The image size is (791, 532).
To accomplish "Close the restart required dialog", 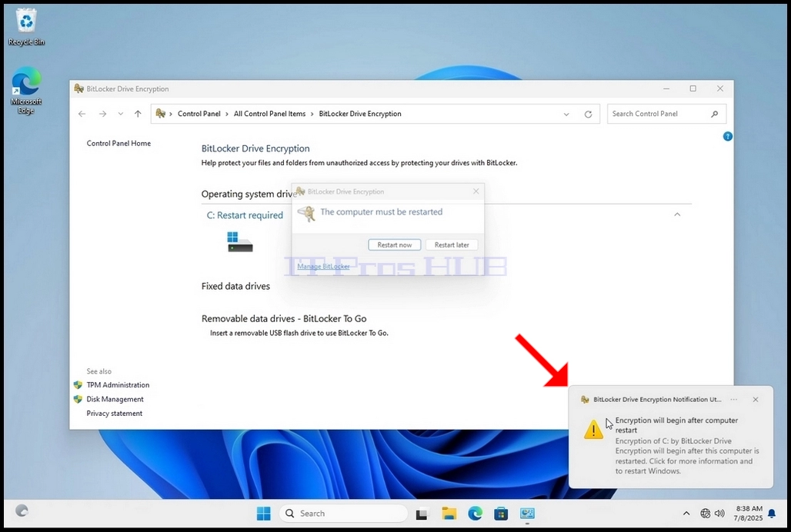I will (x=476, y=191).
